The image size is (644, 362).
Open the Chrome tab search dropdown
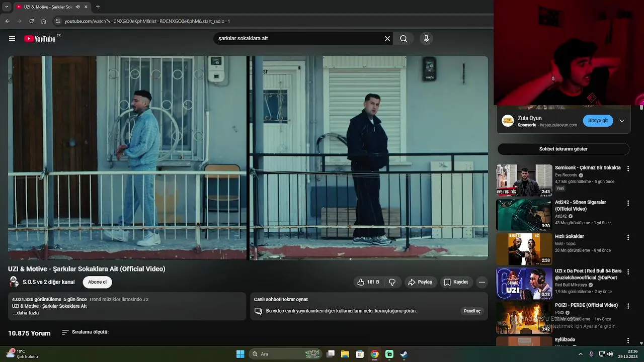(7, 7)
